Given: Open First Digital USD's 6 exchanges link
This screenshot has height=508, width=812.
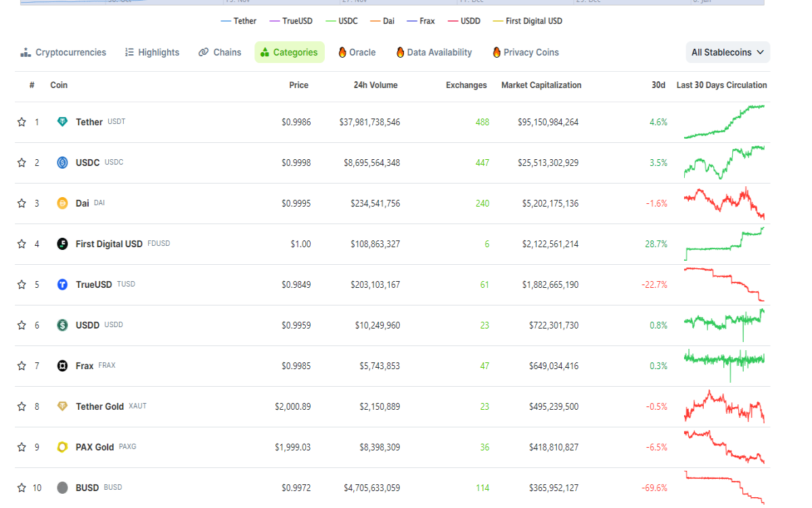Looking at the screenshot, I should pyautogui.click(x=486, y=244).
